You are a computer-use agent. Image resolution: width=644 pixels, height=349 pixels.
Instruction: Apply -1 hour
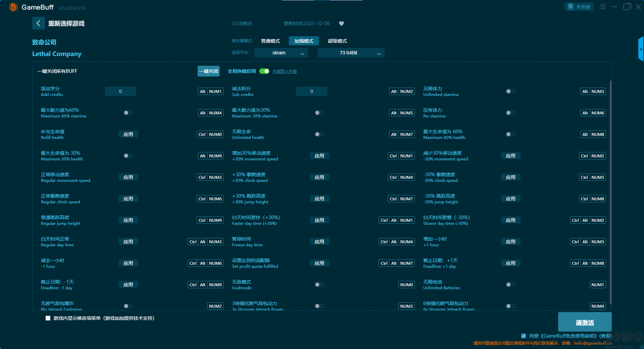coord(128,263)
